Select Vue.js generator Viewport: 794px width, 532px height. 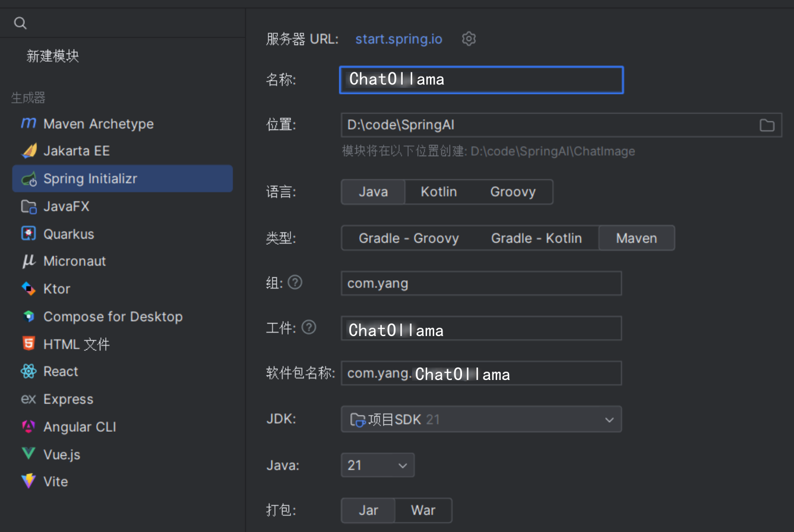click(122, 454)
